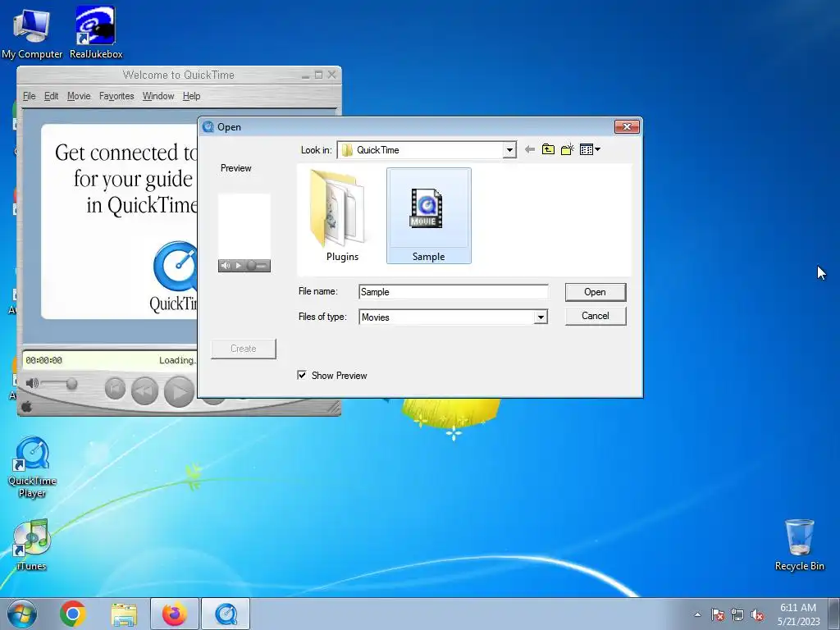The height and width of the screenshot is (630, 840).
Task: Open the Windows Start menu
Action: click(x=21, y=614)
